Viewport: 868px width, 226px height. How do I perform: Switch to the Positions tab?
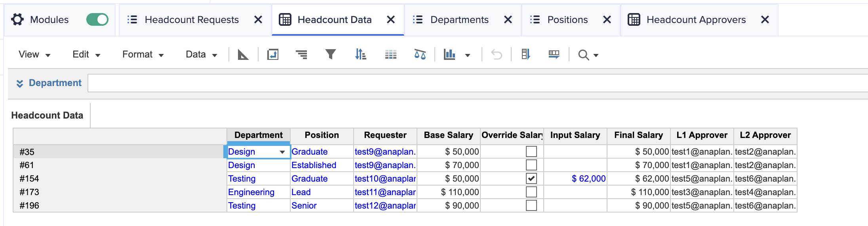click(567, 19)
